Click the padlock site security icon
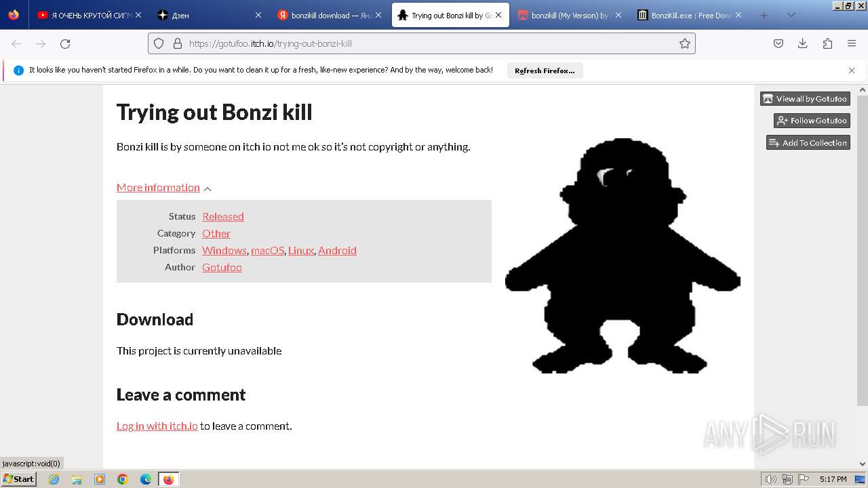The height and width of the screenshot is (488, 868). 178,43
